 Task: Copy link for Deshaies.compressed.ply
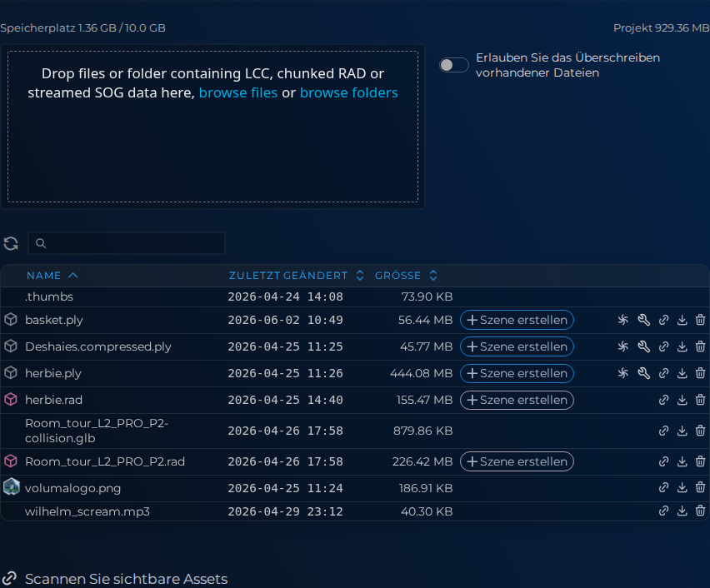click(664, 346)
